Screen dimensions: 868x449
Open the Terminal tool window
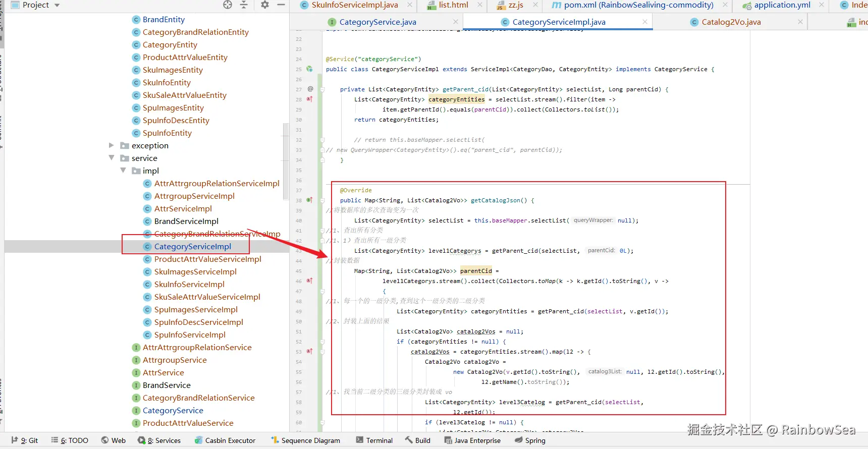(374, 440)
